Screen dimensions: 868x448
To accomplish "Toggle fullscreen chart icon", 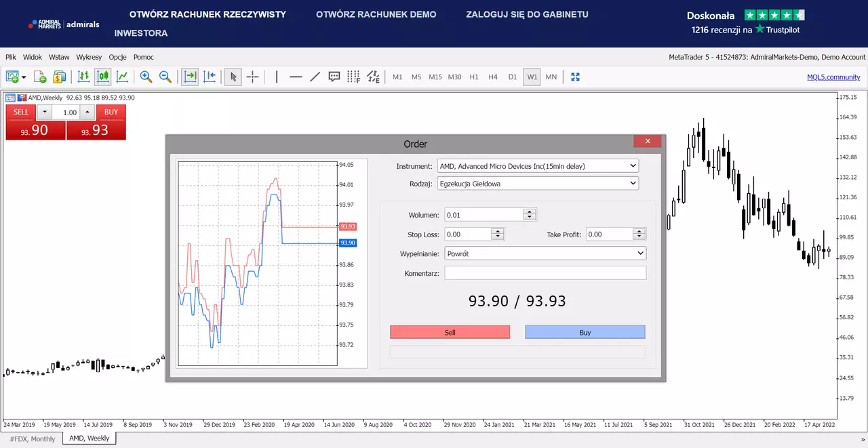I will pos(575,77).
